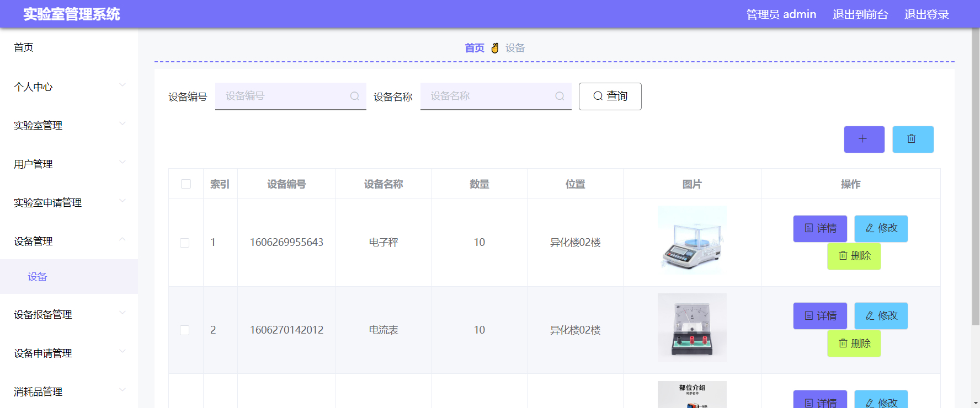Open 设备管理 sidebar menu
The image size is (980, 408).
coord(69,241)
